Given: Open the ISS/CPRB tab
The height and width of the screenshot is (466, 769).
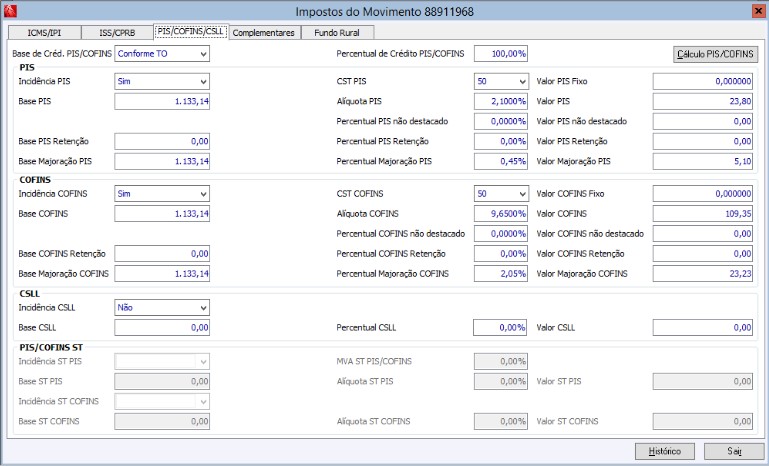Looking at the screenshot, I should [x=116, y=33].
